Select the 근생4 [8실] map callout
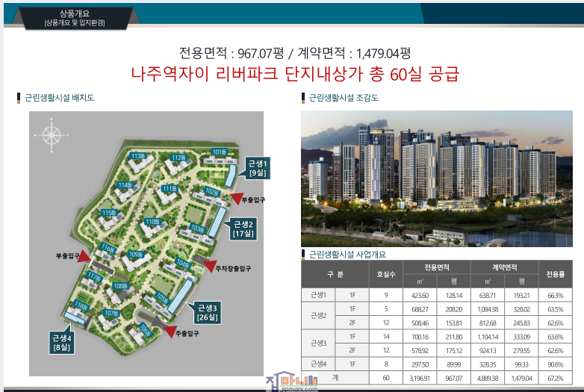This screenshot has width=584, height=392. coord(62,343)
